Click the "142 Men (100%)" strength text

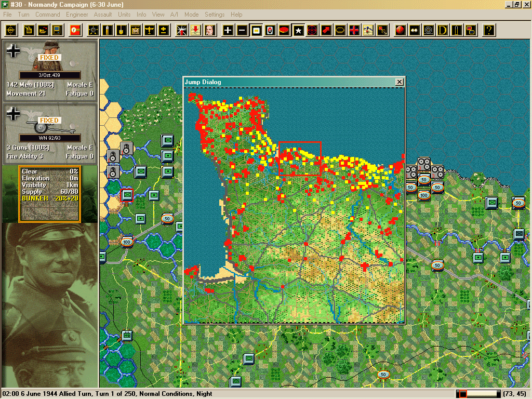click(x=30, y=85)
